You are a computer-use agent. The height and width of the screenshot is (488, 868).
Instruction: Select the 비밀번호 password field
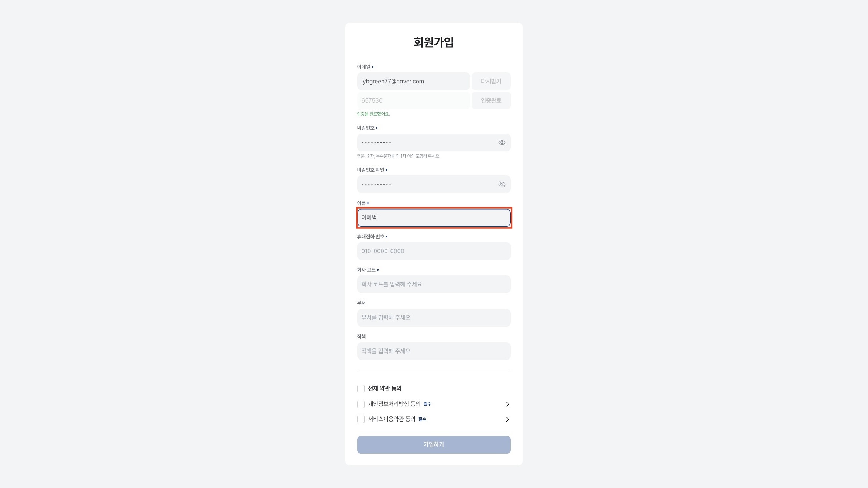[425, 142]
